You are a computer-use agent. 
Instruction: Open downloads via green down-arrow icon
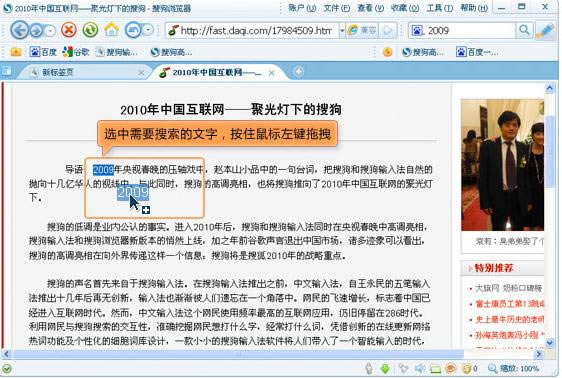[385, 368]
